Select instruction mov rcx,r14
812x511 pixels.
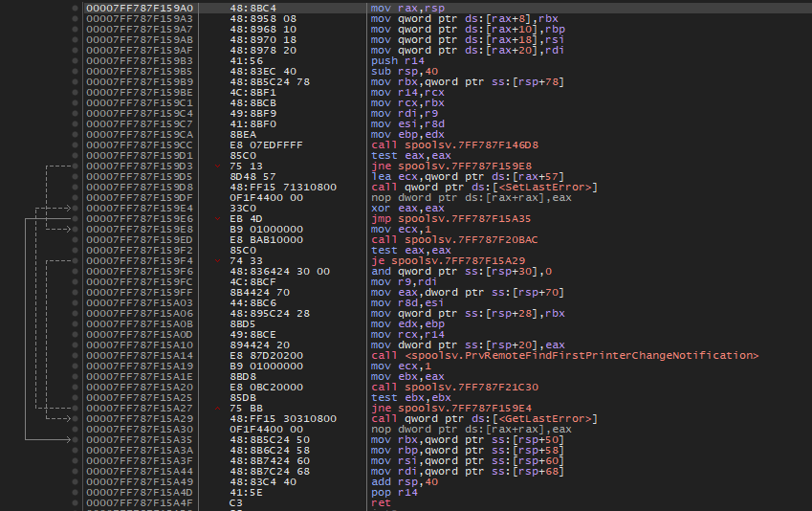407,335
